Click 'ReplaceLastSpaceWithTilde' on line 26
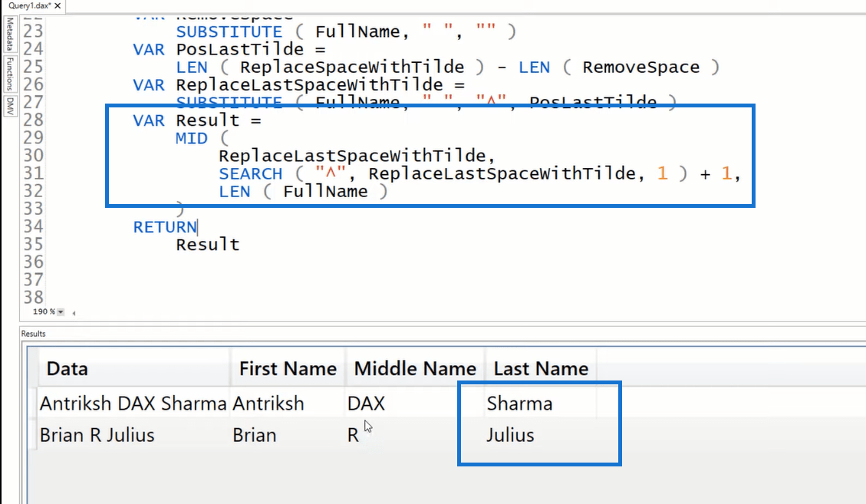The height and width of the screenshot is (504, 866). (x=309, y=85)
